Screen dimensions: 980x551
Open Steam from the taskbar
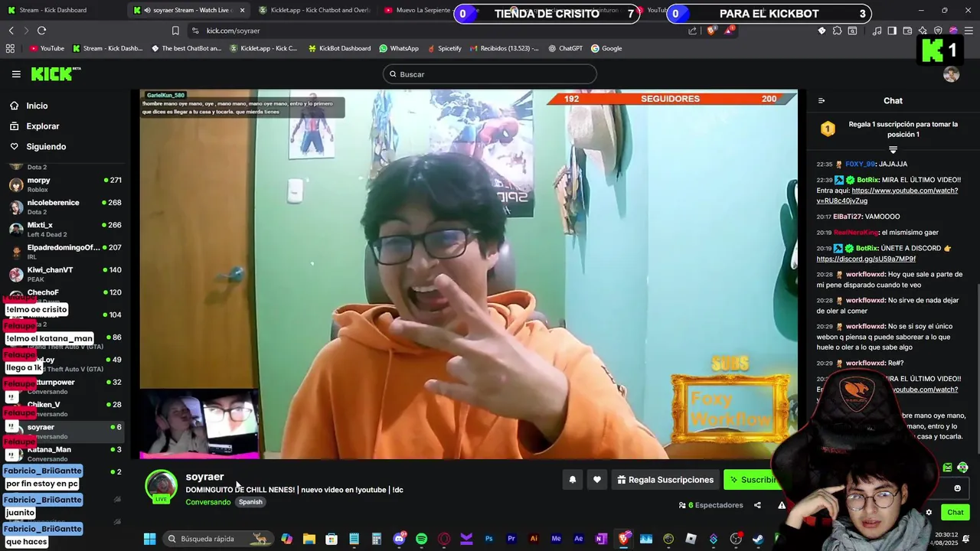point(758,539)
